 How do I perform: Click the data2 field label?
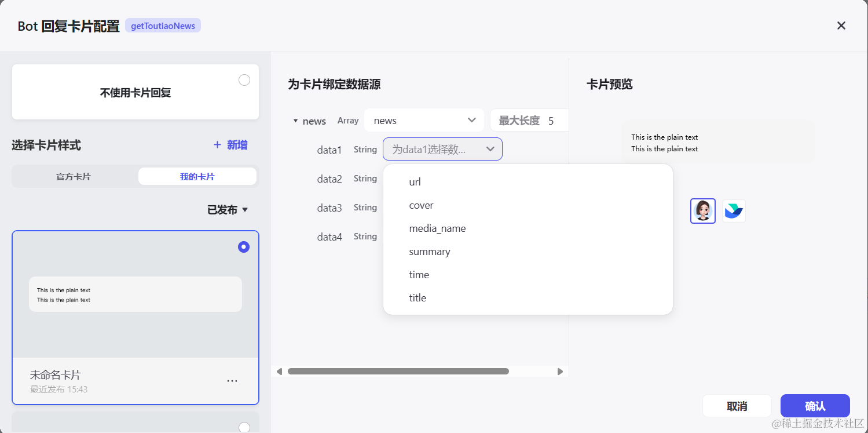(329, 179)
